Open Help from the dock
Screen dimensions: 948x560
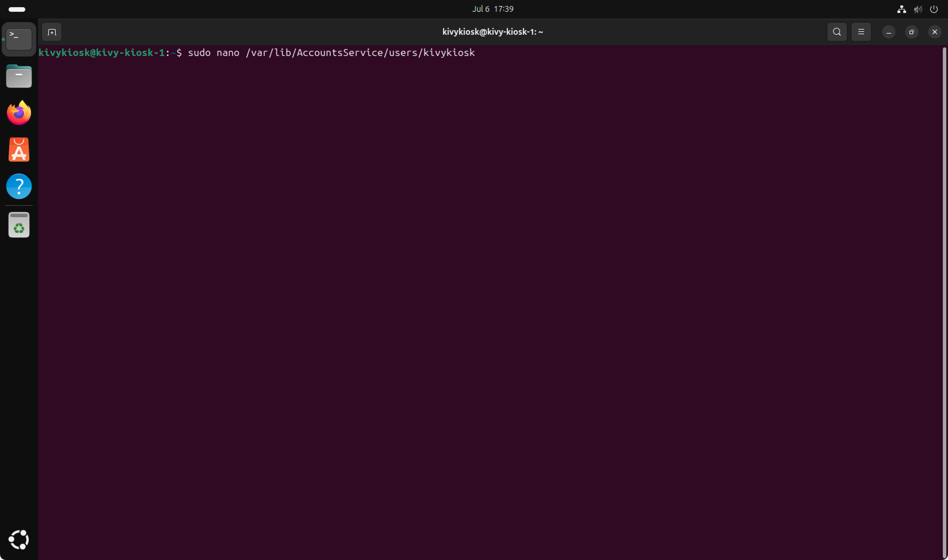click(19, 186)
